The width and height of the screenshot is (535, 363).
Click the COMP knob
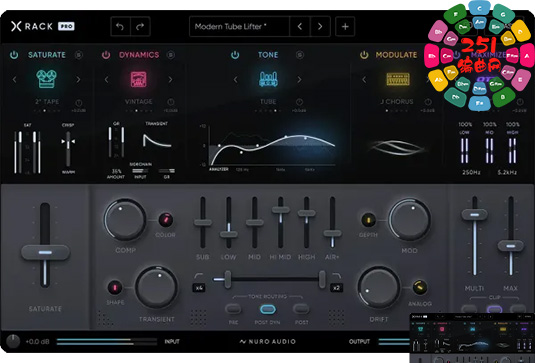(x=125, y=220)
